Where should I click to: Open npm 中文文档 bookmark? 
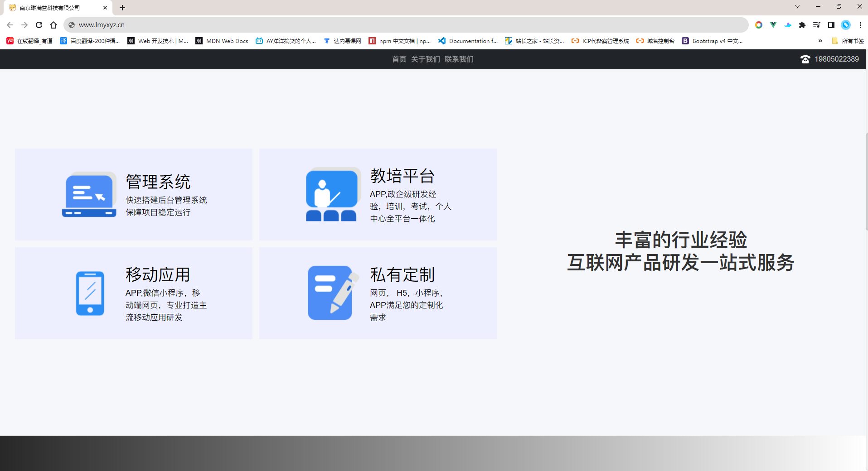click(x=400, y=41)
